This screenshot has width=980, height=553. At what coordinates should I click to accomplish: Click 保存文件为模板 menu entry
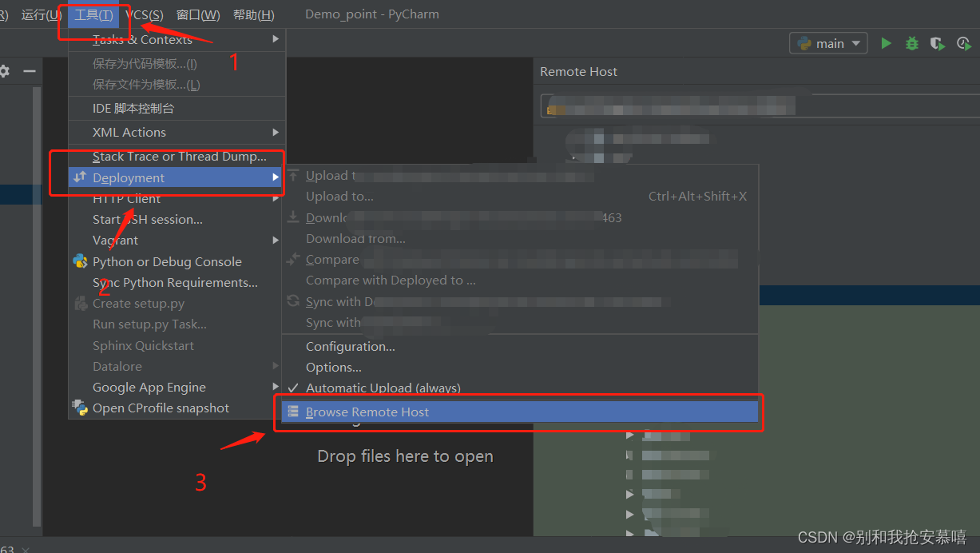(x=177, y=84)
